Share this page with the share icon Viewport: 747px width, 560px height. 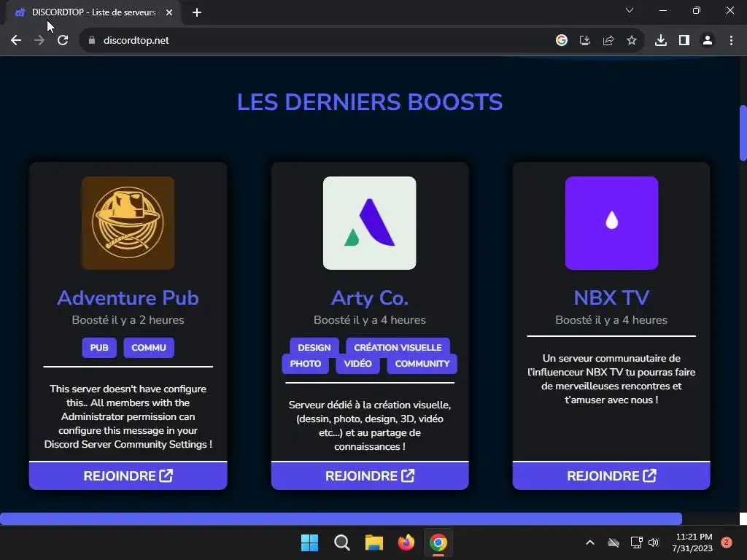tap(608, 41)
